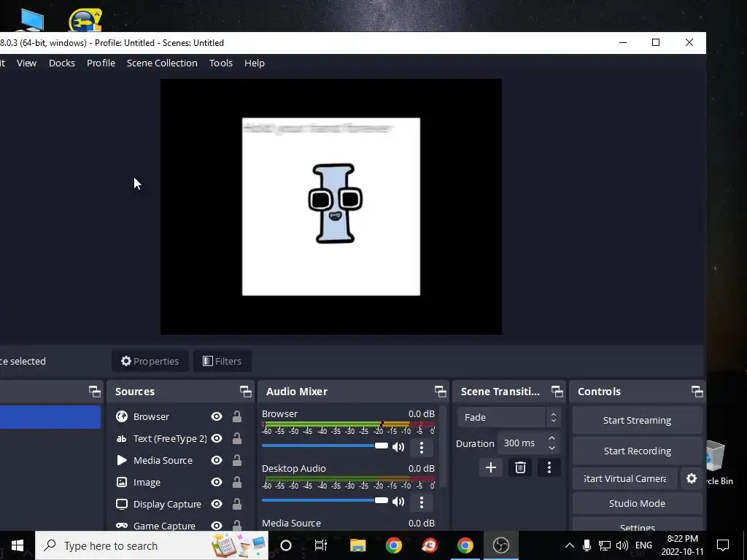The height and width of the screenshot is (560, 747).
Task: Click the OBS Studio taskbar icon
Action: [x=500, y=545]
